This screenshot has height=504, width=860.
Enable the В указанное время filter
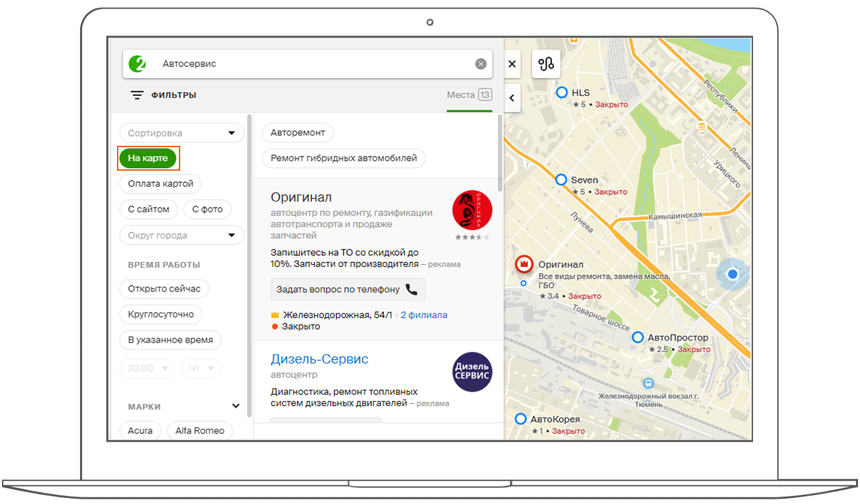point(170,339)
